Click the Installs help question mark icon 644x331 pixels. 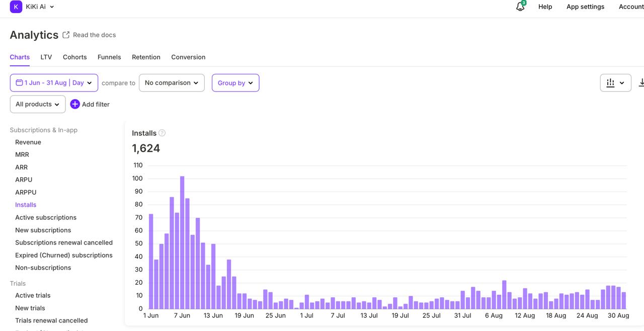(x=162, y=133)
